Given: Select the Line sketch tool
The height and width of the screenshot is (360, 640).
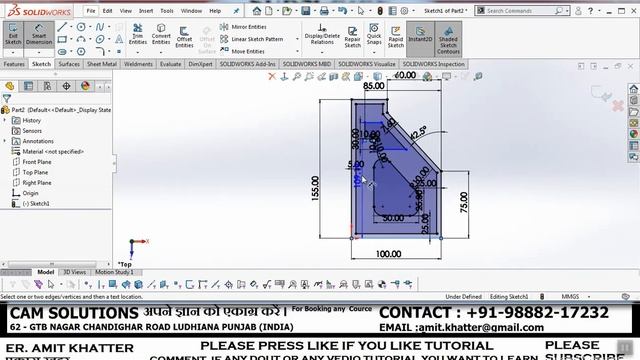Looking at the screenshot, I should click(62, 27).
